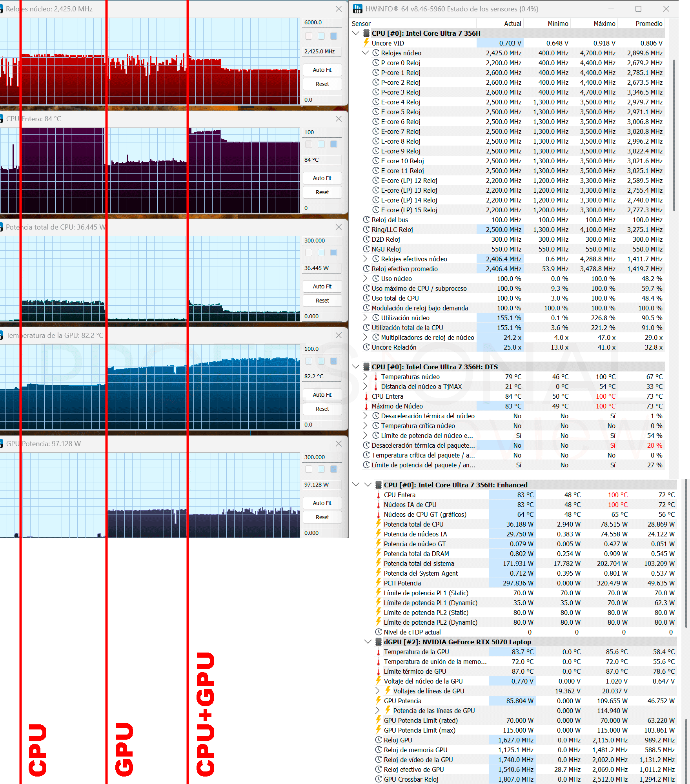Click Reset in Temperatura de la GPU graph
The height and width of the screenshot is (784, 690).
tap(322, 409)
